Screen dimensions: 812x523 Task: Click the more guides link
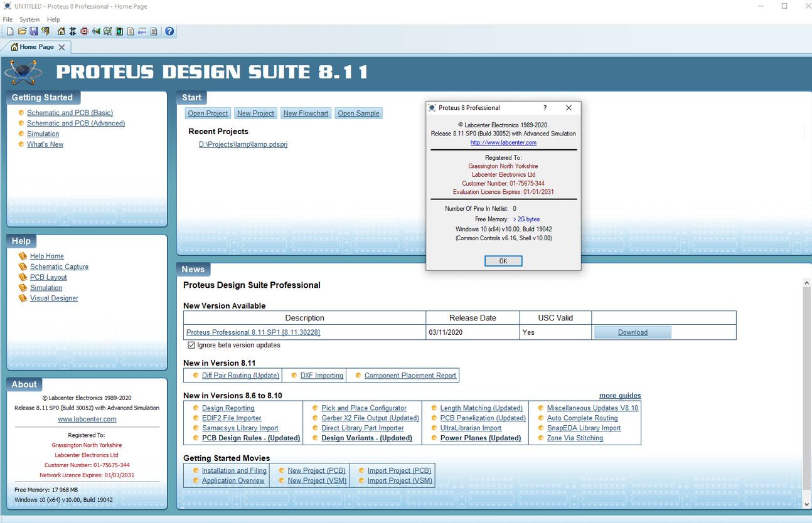tap(620, 396)
